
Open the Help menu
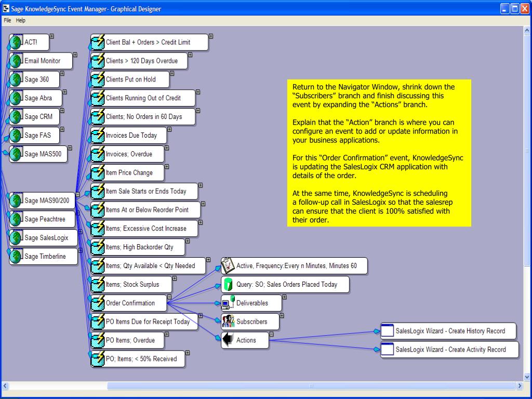point(21,20)
